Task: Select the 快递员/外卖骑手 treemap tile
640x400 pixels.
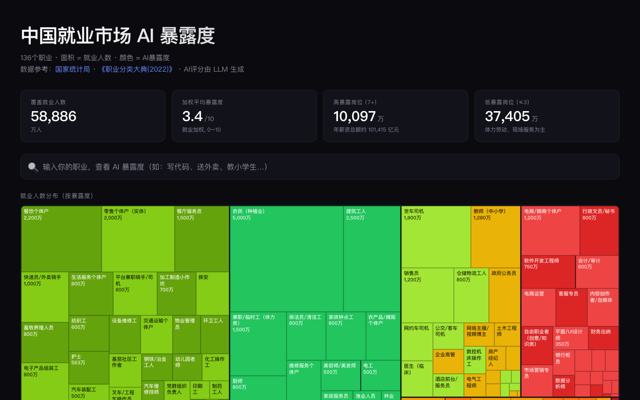Action: (45, 297)
